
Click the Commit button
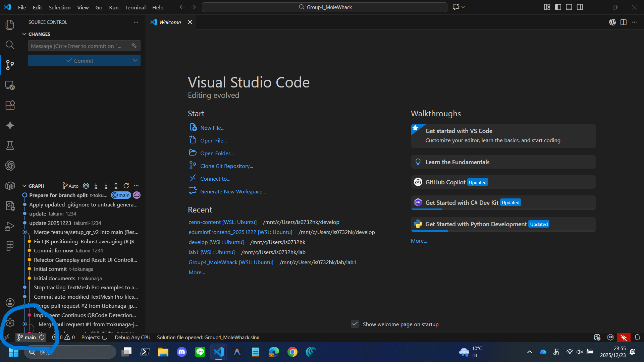[79, 61]
